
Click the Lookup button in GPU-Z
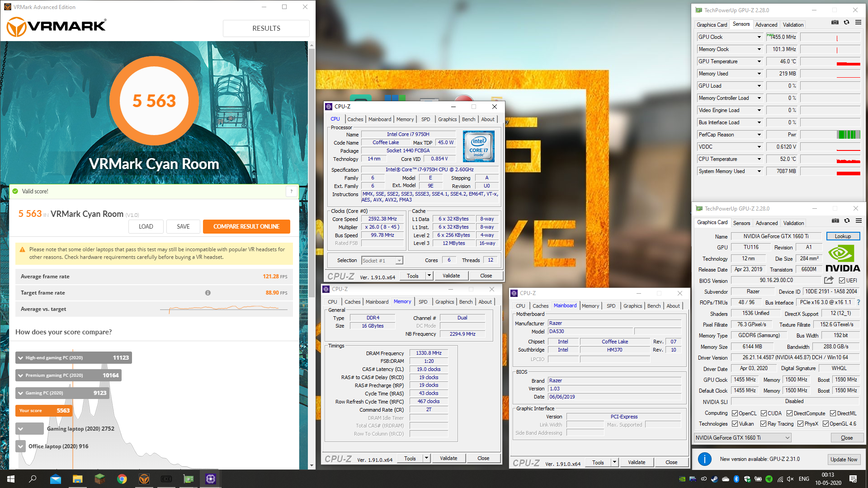pyautogui.click(x=843, y=236)
